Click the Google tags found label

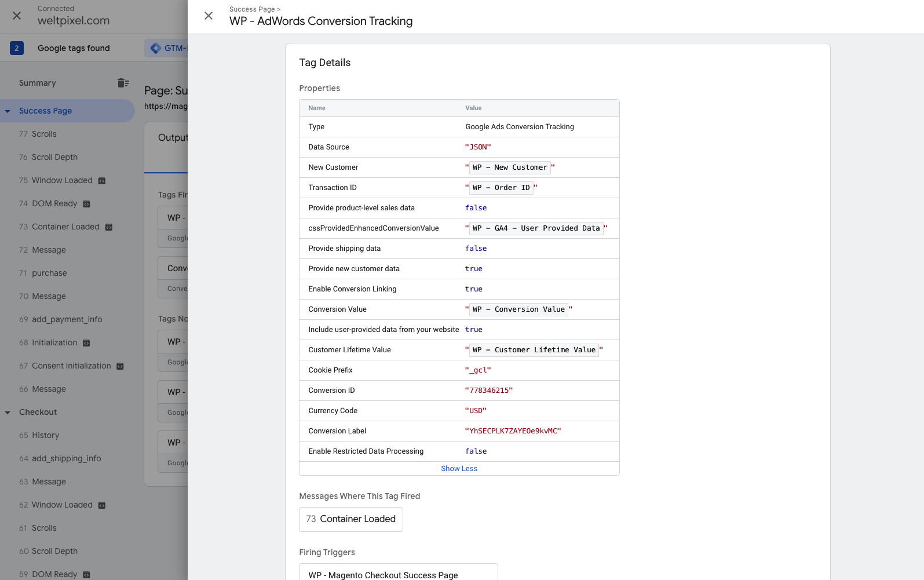click(x=74, y=48)
